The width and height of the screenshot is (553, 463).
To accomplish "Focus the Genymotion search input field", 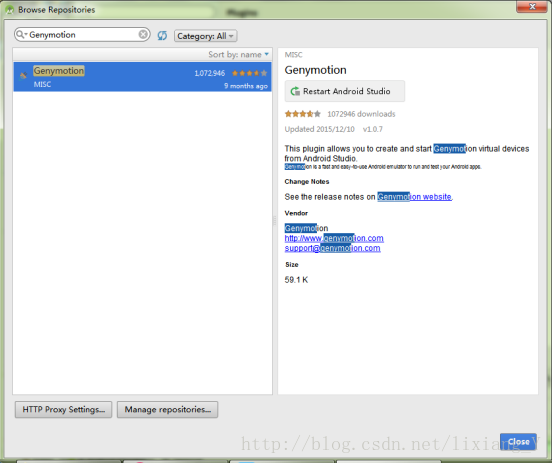I will pos(83,35).
